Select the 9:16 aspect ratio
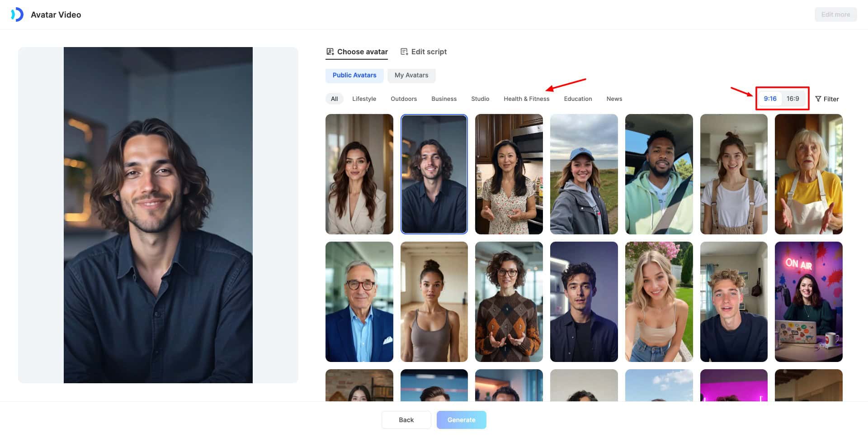This screenshot has width=868, height=438. click(x=770, y=99)
